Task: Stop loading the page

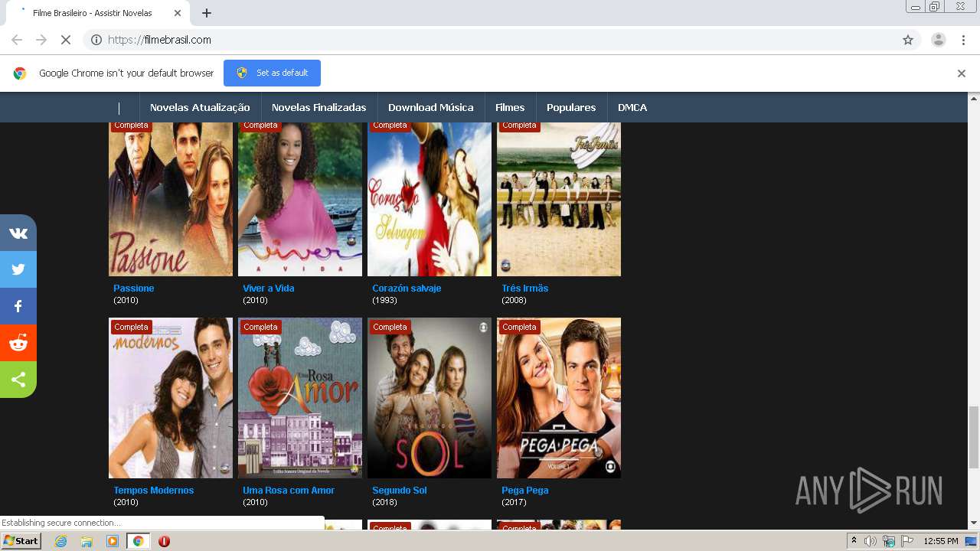Action: 65,40
